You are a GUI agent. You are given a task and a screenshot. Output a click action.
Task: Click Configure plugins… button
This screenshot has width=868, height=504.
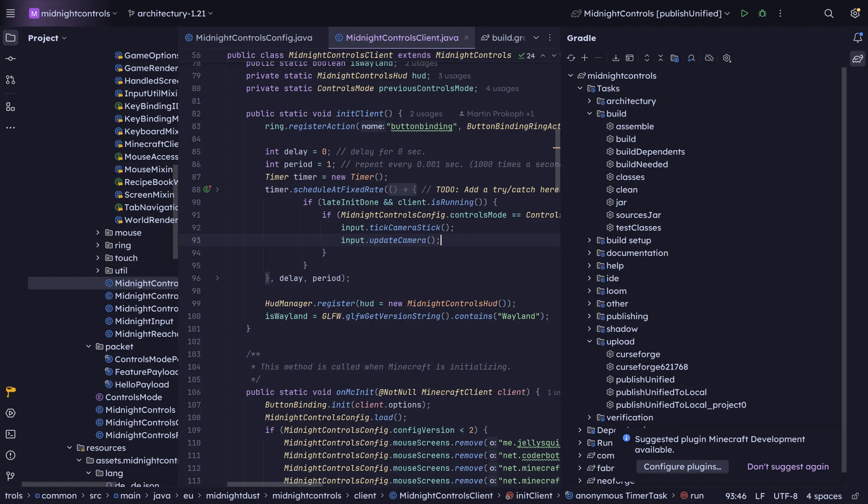682,466
